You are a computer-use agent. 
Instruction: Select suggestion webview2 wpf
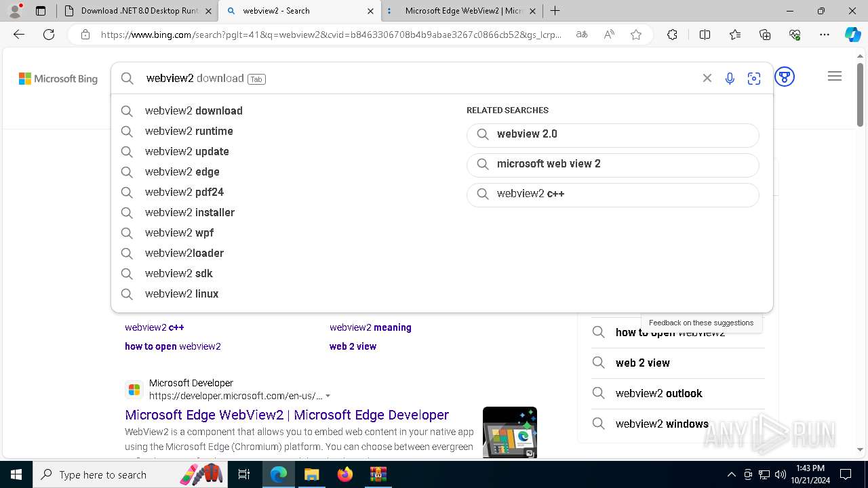179,232
